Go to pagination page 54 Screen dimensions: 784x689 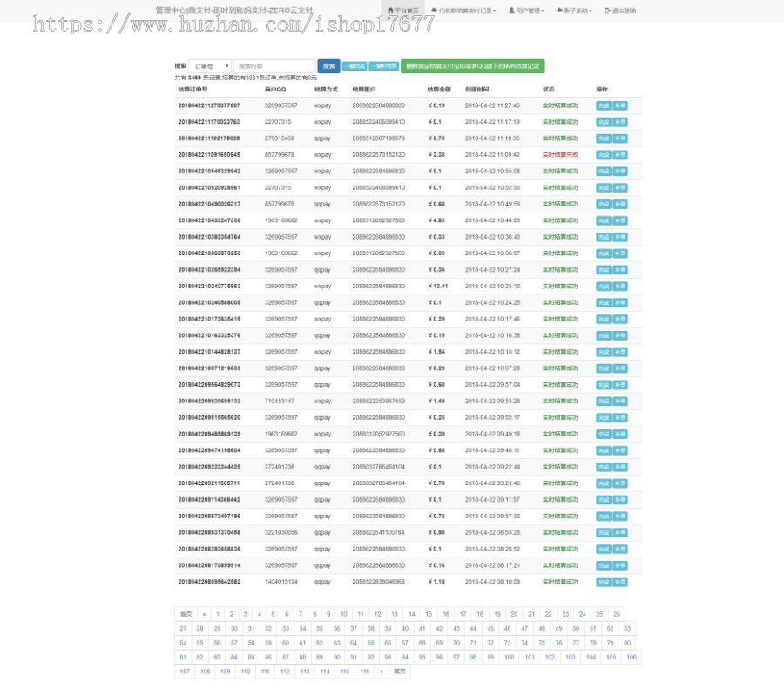[x=183, y=643]
